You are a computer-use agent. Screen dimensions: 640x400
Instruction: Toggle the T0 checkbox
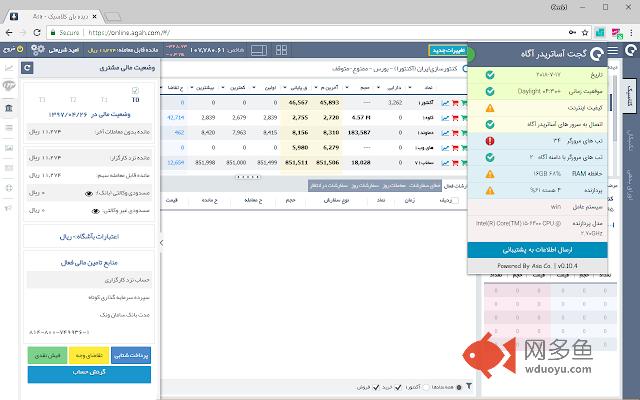(136, 90)
